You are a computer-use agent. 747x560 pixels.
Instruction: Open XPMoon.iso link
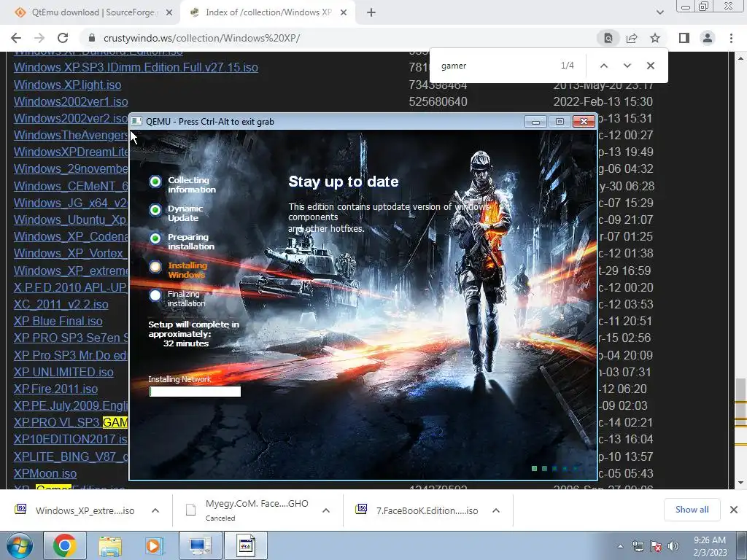44,473
